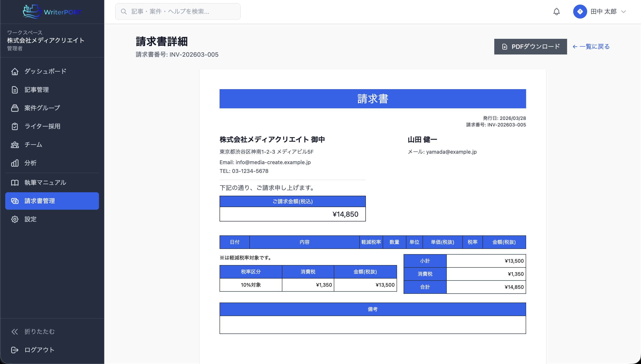Click the 発行日: 2026/03/28 text

[x=504, y=118]
